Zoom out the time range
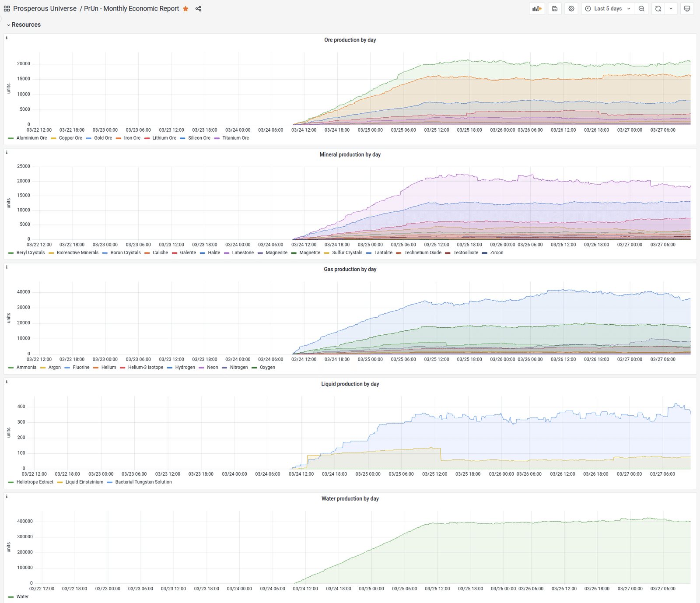Viewport: 700px width, 603px height. 641,9
